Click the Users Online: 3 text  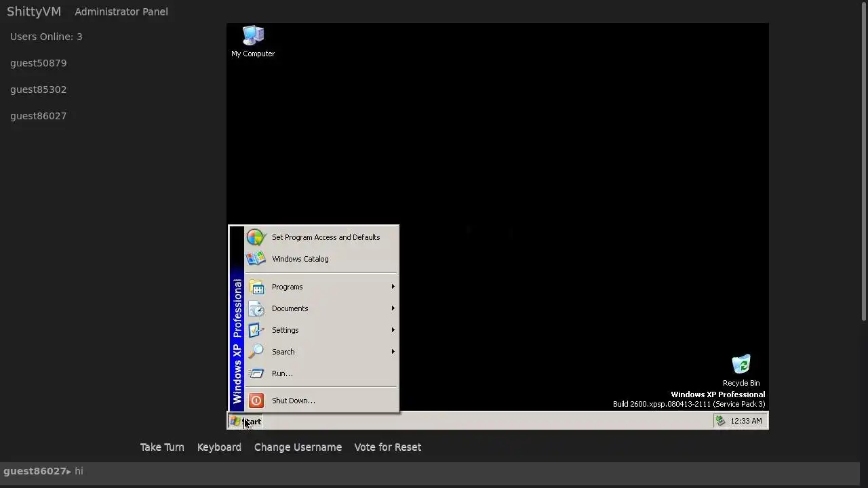[46, 37]
